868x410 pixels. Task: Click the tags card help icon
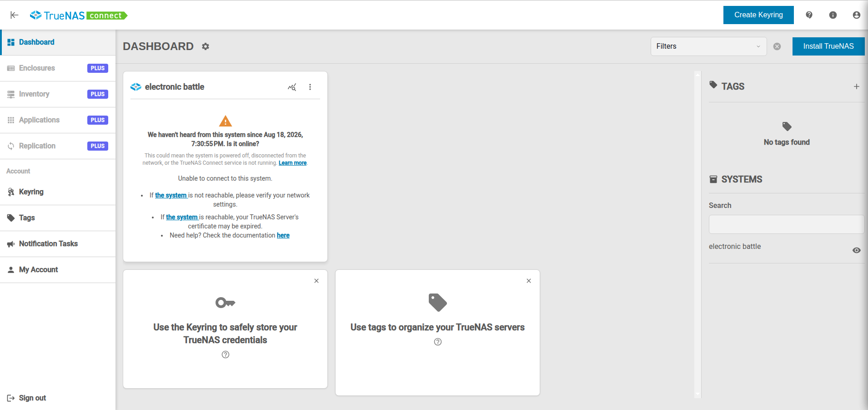pyautogui.click(x=438, y=342)
